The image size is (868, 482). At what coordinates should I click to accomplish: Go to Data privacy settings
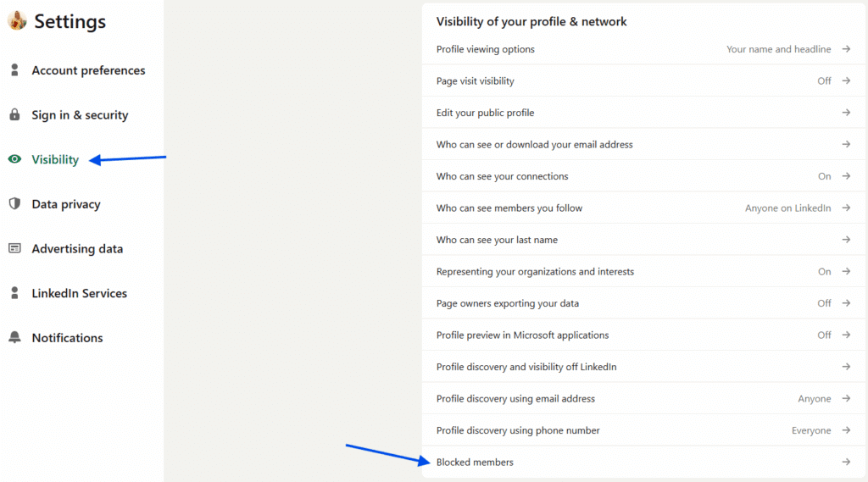pos(66,204)
